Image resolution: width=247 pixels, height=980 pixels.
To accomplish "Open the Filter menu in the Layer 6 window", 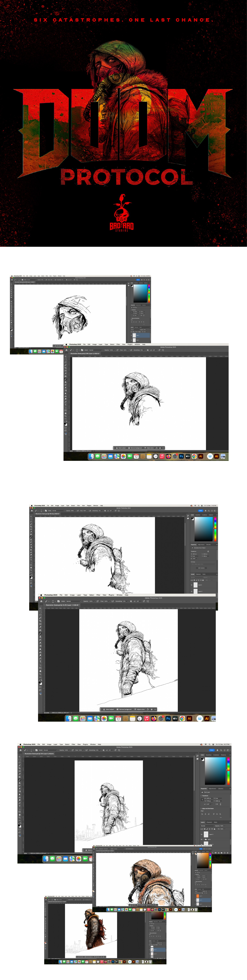I will click(x=118, y=344).
